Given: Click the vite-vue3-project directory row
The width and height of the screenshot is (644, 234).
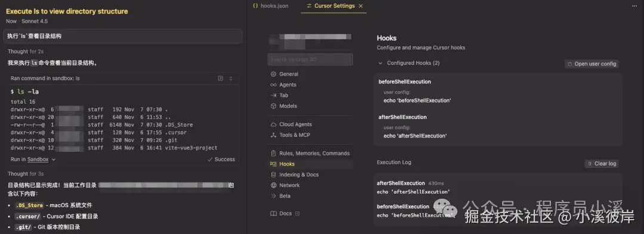Looking at the screenshot, I should (114, 148).
